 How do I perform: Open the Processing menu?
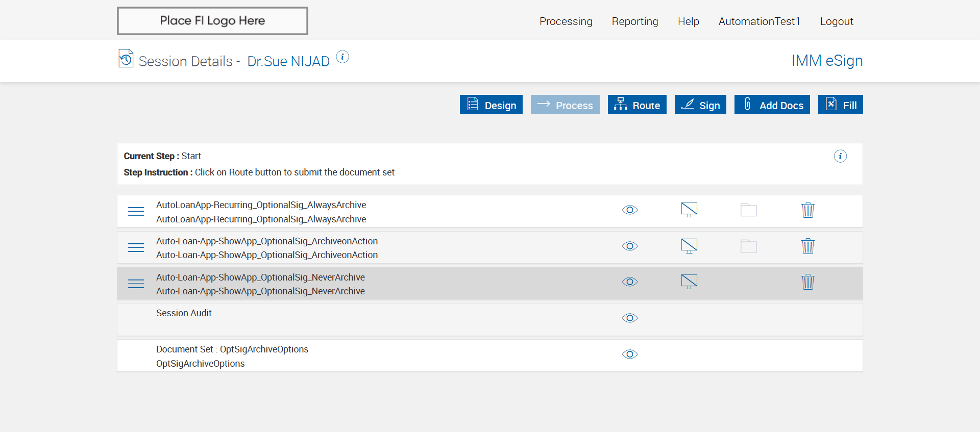tap(566, 21)
